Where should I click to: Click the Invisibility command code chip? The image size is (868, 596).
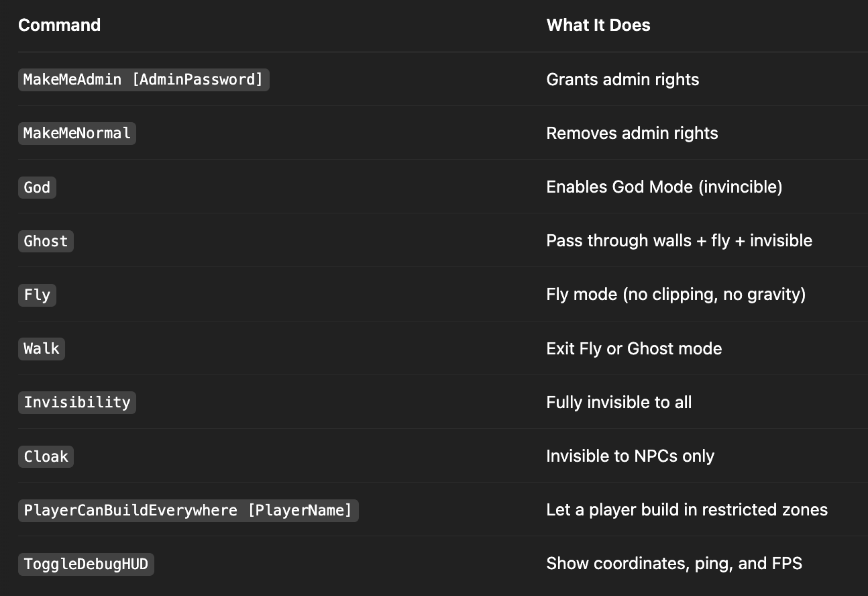click(77, 402)
